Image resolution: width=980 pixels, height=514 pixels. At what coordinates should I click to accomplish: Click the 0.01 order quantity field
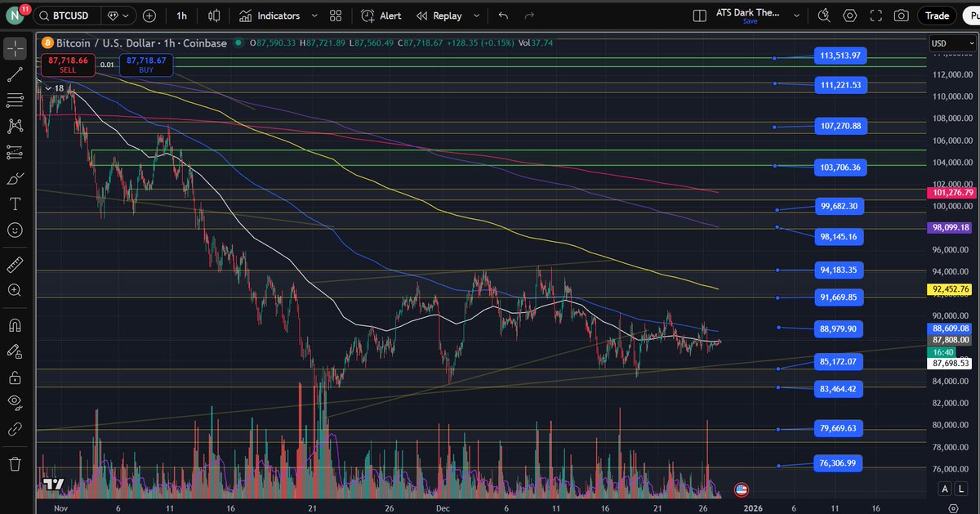[107, 65]
